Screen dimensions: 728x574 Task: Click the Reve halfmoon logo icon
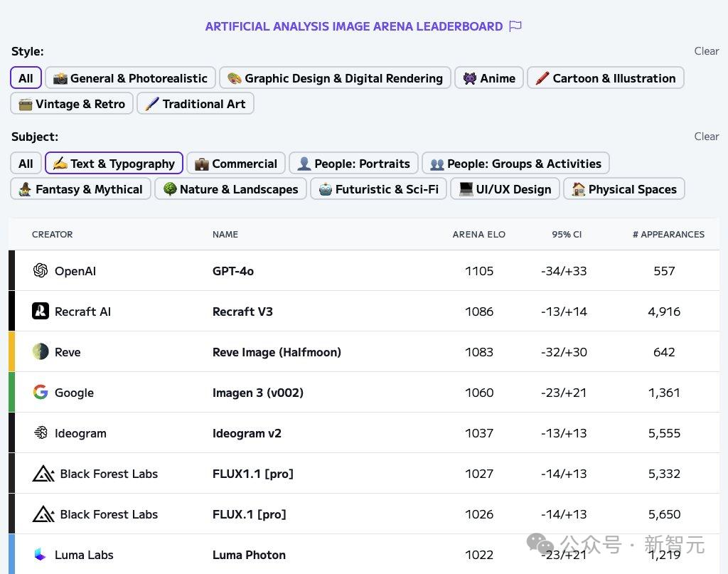point(41,351)
